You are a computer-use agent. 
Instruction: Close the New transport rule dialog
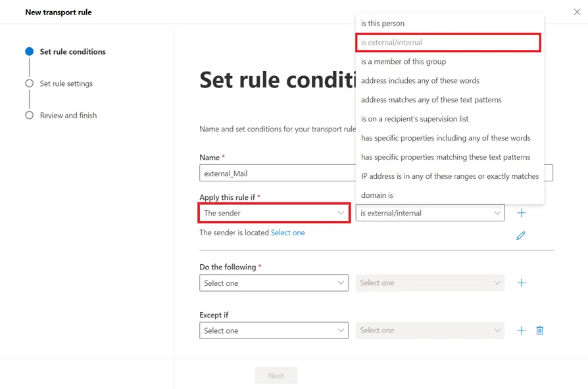coord(577,12)
